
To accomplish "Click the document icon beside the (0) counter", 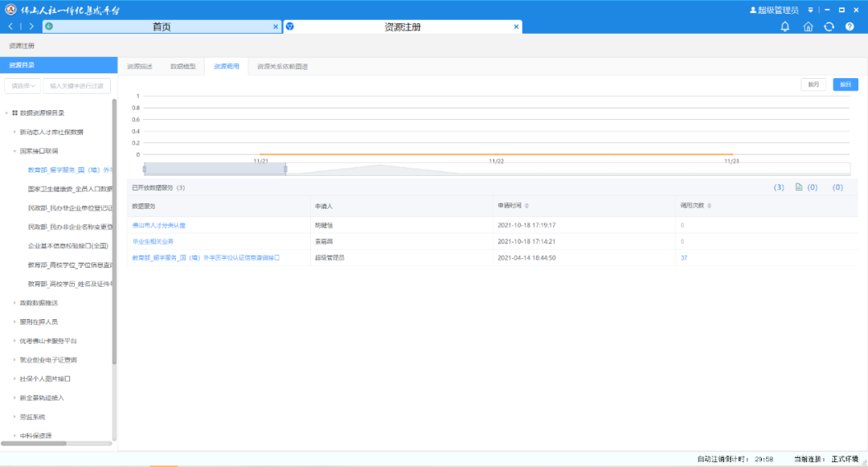I will (800, 186).
